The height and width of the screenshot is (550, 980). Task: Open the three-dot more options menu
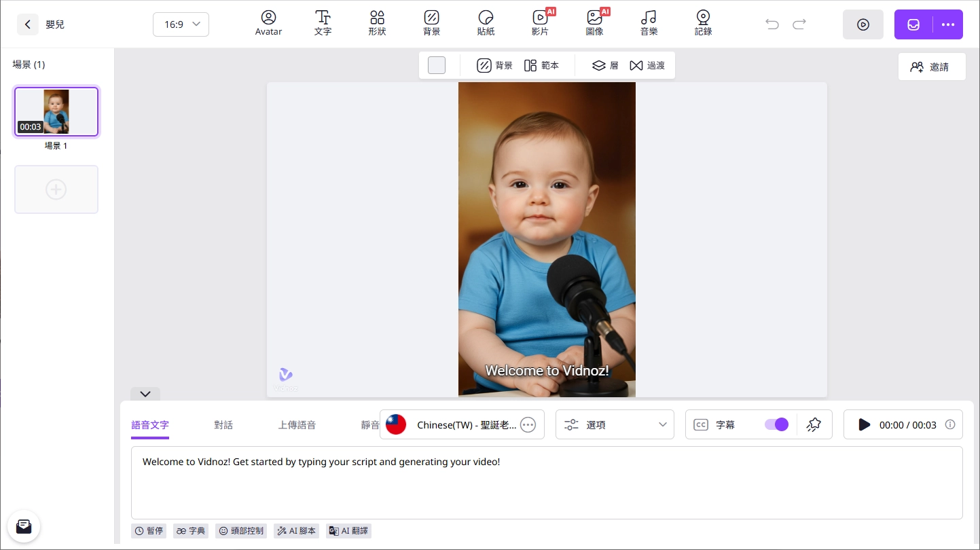(948, 24)
